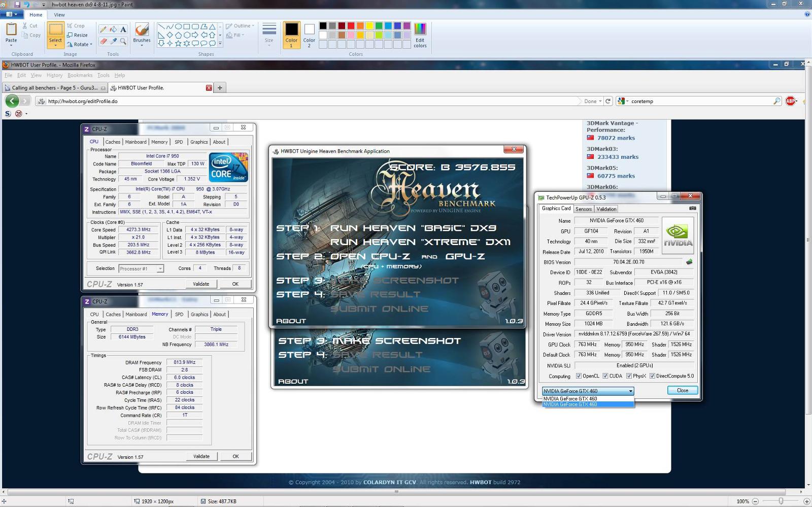The image size is (812, 507).
Task: Toggle the PhysX checkbox in GPU-Z
Action: coord(629,376)
